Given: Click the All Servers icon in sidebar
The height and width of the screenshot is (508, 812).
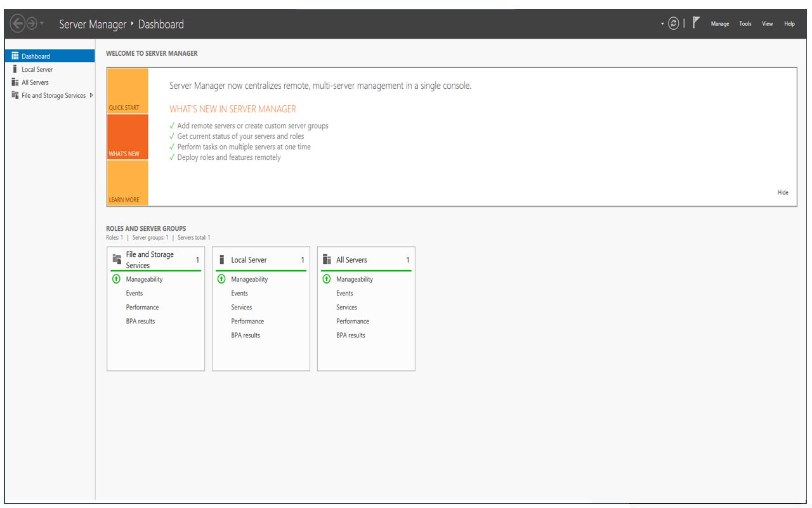Looking at the screenshot, I should (15, 82).
